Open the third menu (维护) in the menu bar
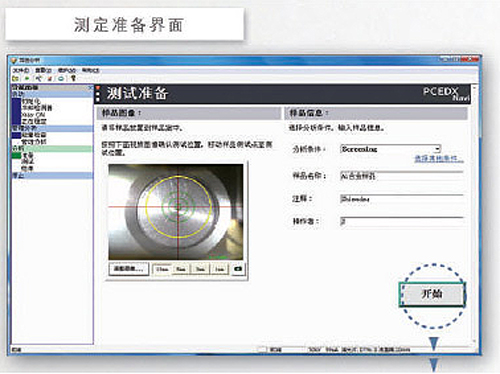 [67, 70]
